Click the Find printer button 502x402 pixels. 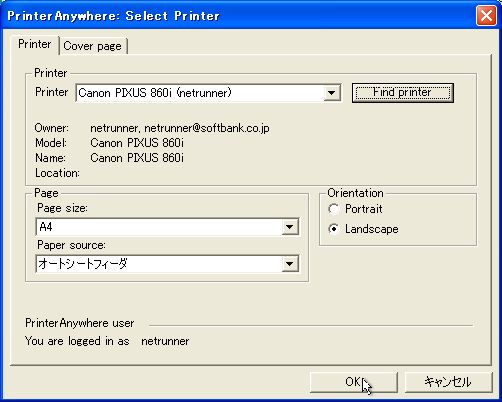[403, 92]
